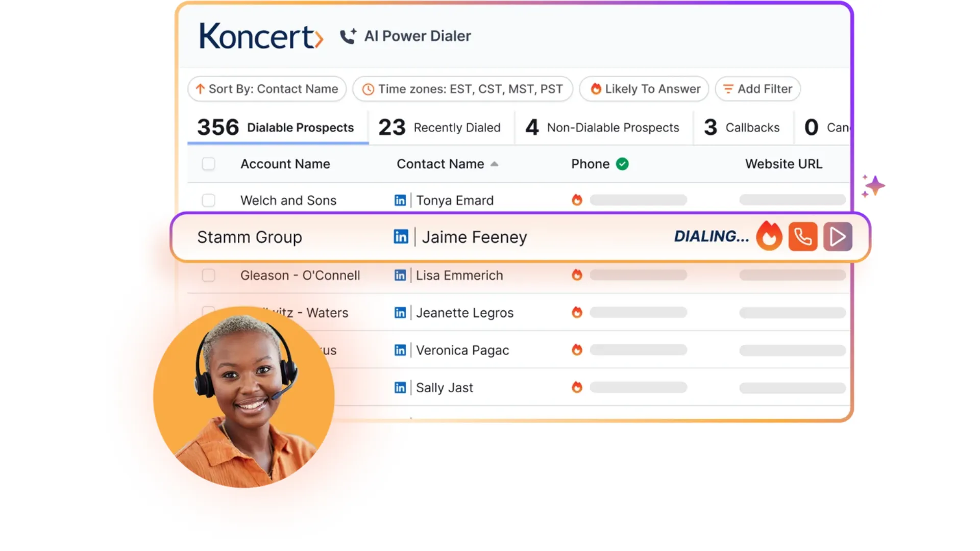The height and width of the screenshot is (551, 980).
Task: Click the flame icon in Lisa Emmerich row
Action: click(577, 275)
